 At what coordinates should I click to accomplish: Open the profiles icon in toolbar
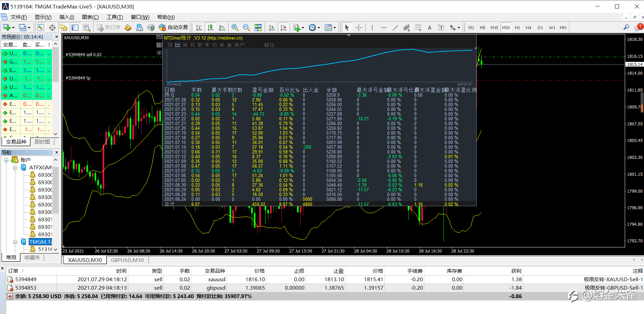22,28
